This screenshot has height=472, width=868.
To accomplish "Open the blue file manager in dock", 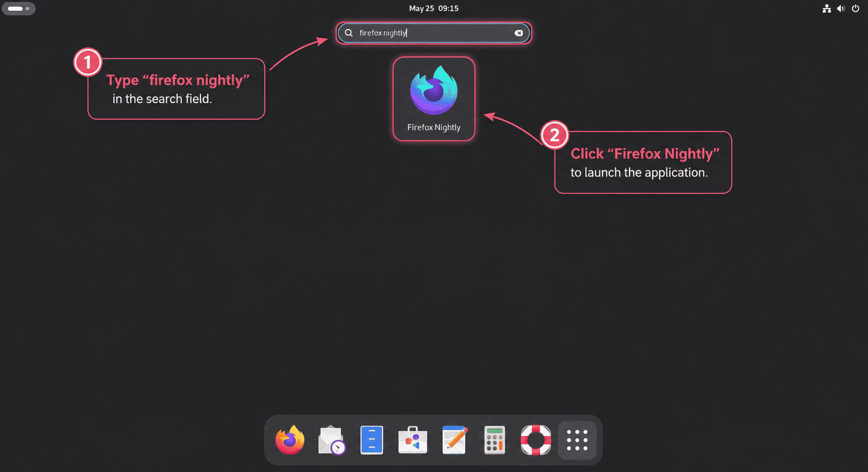I will click(372, 440).
